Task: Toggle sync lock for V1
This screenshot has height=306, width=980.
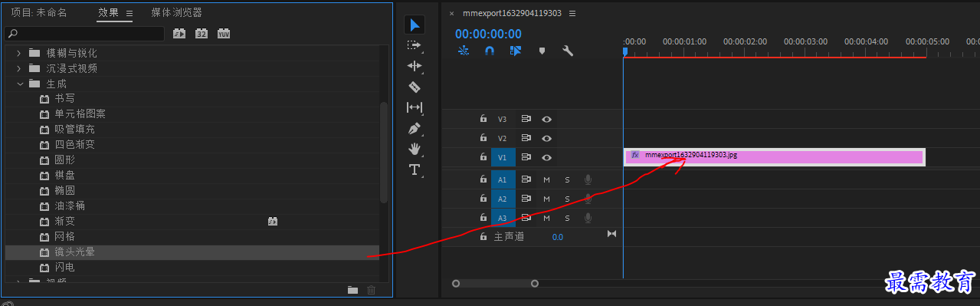Action: (x=526, y=157)
